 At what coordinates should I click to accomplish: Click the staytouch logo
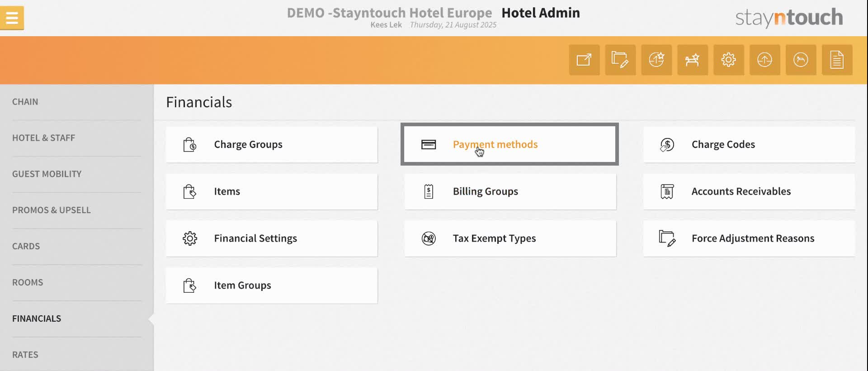789,18
